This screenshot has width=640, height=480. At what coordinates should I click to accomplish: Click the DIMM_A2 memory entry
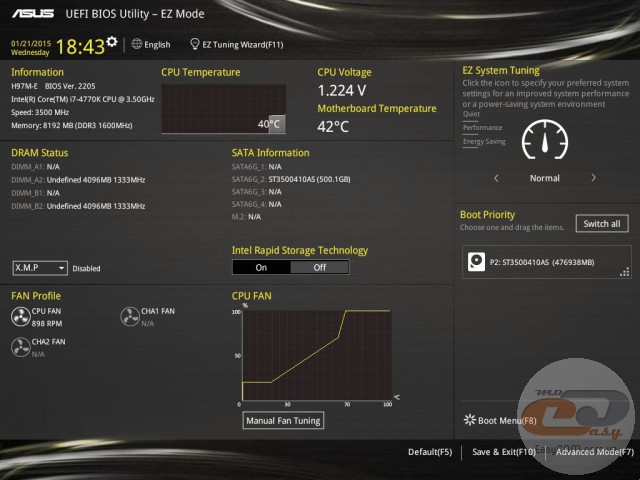[x=78, y=180]
